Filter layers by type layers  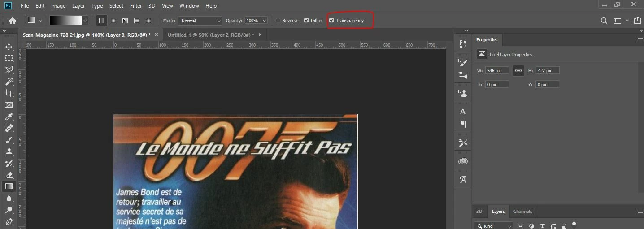543,226
